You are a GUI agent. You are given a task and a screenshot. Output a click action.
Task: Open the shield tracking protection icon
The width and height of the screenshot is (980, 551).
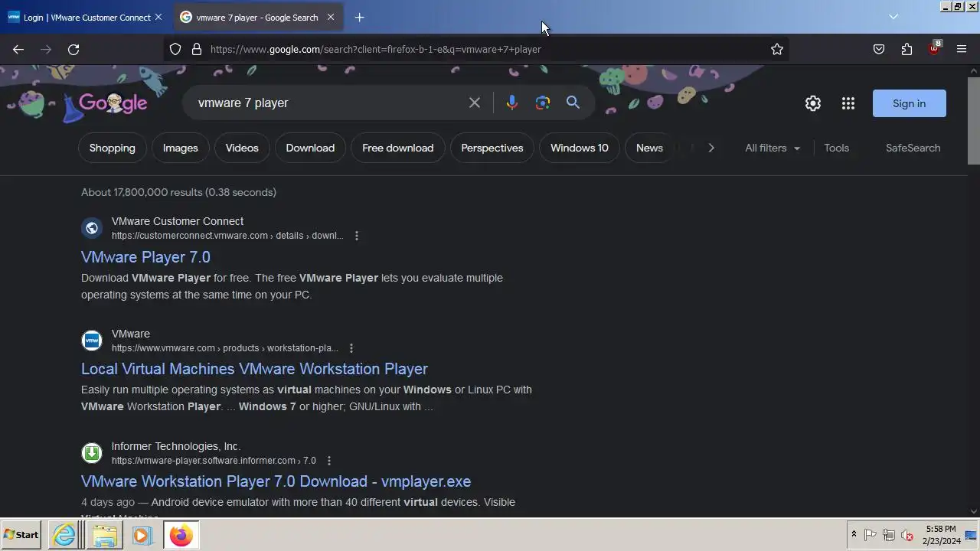[175, 49]
